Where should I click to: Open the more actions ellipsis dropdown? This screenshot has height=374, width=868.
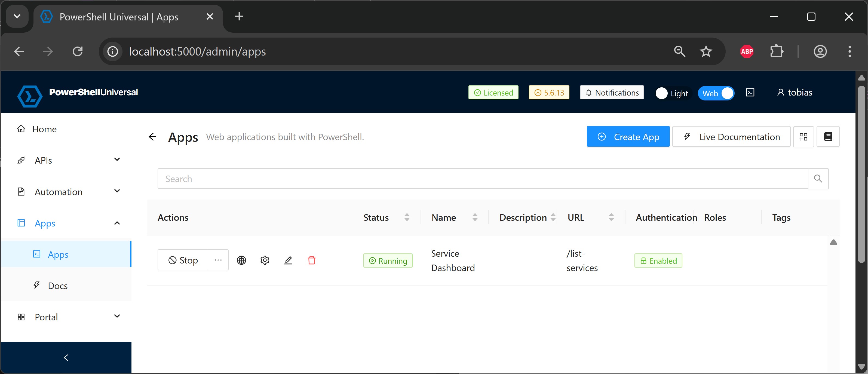(218, 260)
